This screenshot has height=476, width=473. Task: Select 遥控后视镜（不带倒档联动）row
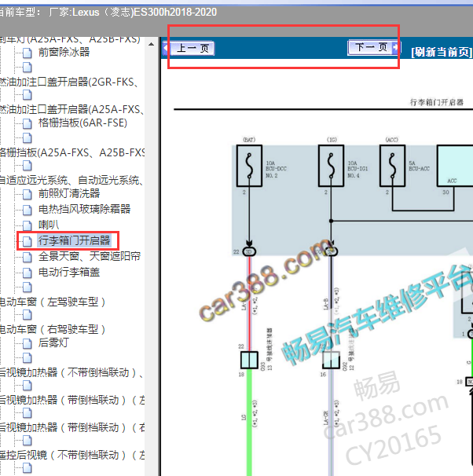[x=72, y=455]
